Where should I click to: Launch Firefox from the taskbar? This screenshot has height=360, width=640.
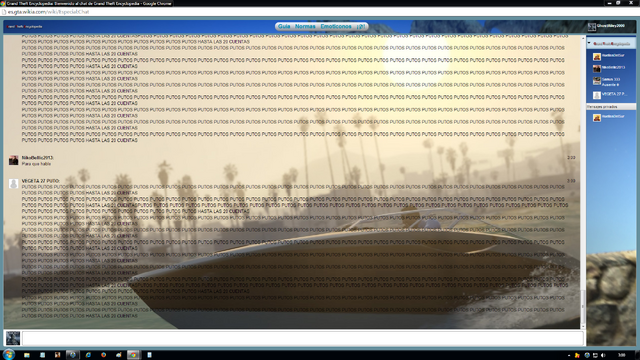click(x=103, y=355)
